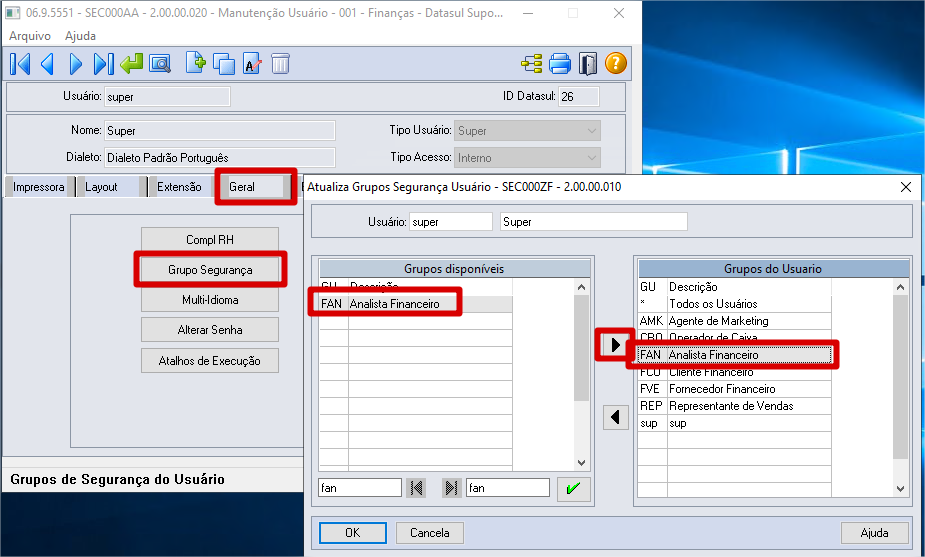925x557 pixels.
Task: Open Ajuda menu
Action: pyautogui.click(x=80, y=35)
